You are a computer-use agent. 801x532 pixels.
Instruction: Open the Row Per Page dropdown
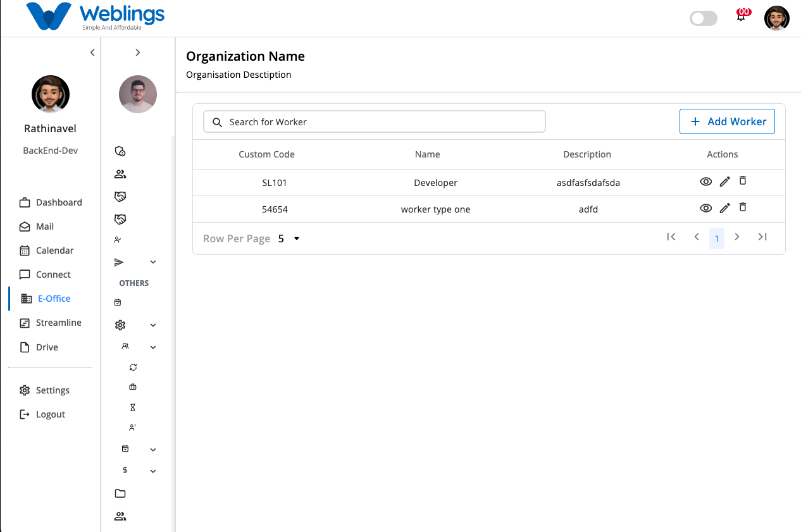click(x=289, y=238)
